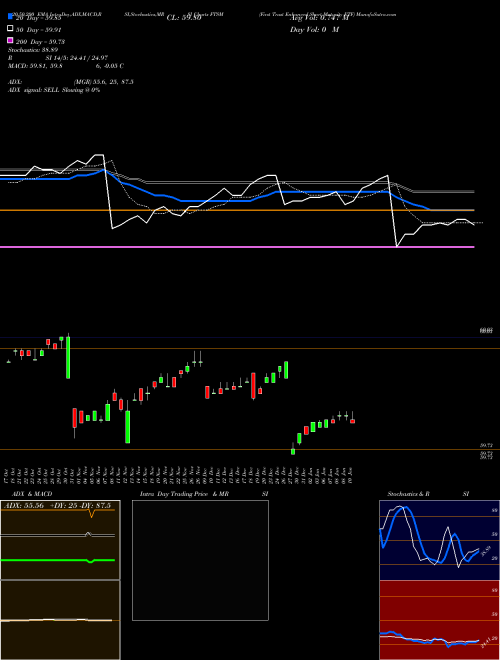Viewport: 500px width, 660px height.
Task: Click the magenta 200 Day legend swatch
Action: pos(10,40)
